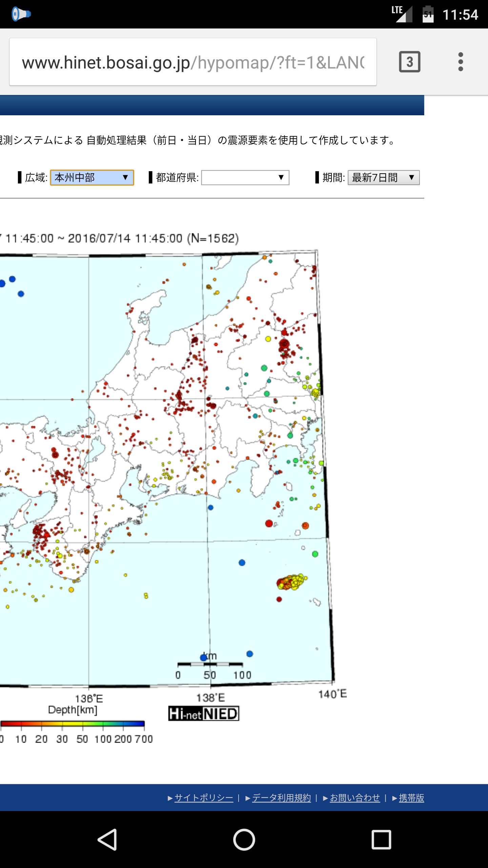The width and height of the screenshot is (488, 868).
Task: Open the 携帯版 mobile version link
Action: point(411,798)
